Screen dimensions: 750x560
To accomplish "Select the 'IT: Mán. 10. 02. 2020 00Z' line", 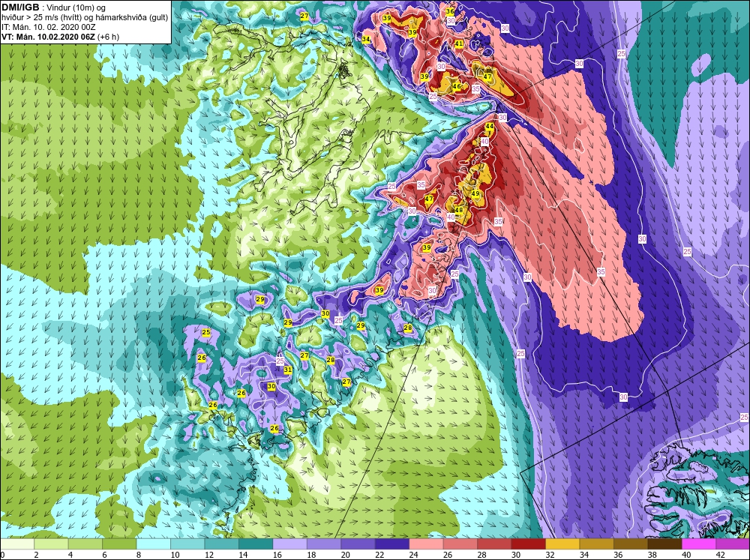I will (48, 27).
